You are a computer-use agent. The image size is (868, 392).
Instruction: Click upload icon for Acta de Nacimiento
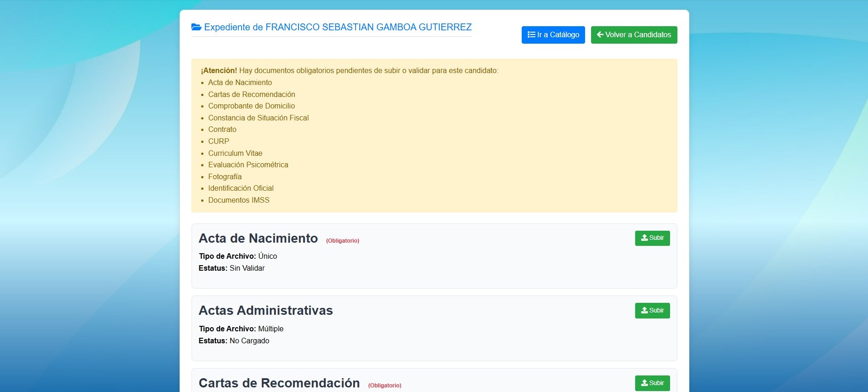(644, 238)
